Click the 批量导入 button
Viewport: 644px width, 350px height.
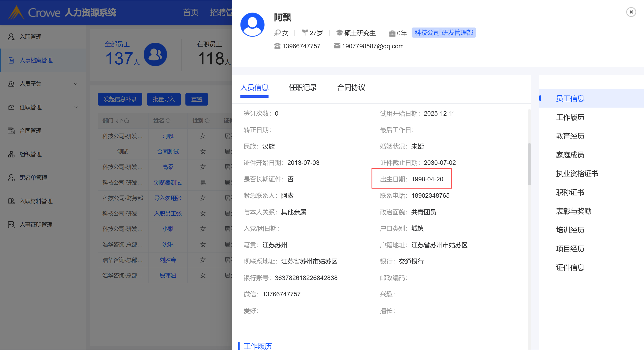pyautogui.click(x=164, y=99)
